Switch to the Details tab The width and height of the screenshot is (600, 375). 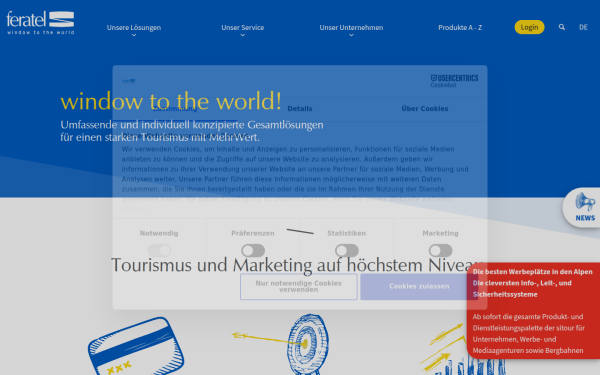click(300, 109)
